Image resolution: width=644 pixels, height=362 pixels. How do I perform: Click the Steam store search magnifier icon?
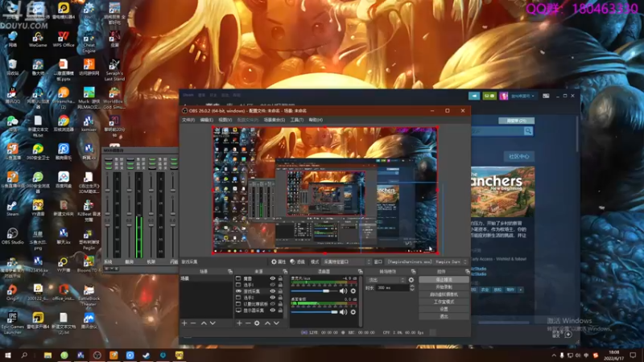[x=528, y=131]
